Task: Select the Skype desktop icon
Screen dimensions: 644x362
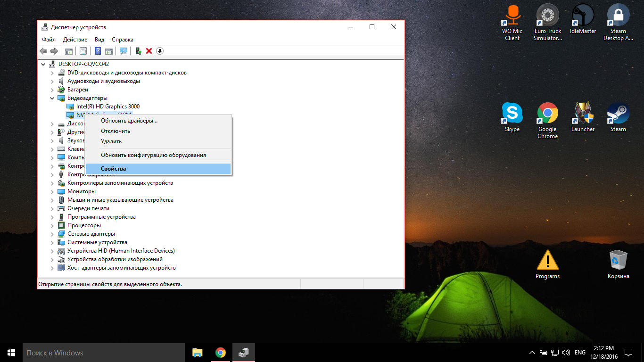Action: click(x=512, y=117)
